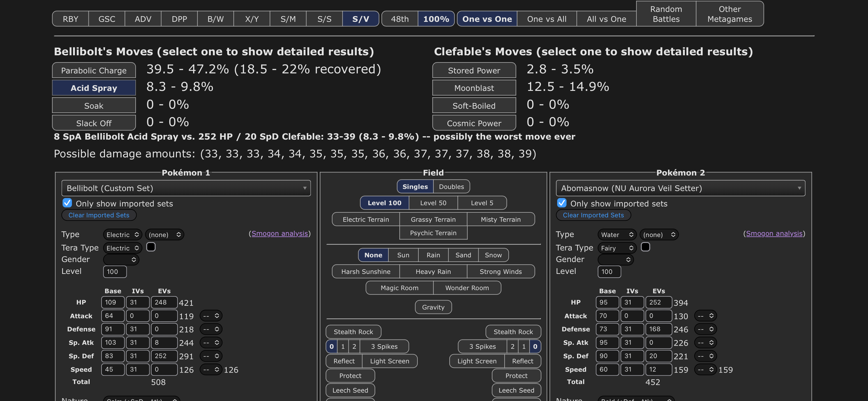This screenshot has width=868, height=401.
Task: Click Pokémon 1 Clear Imported Sets
Action: [x=99, y=215]
